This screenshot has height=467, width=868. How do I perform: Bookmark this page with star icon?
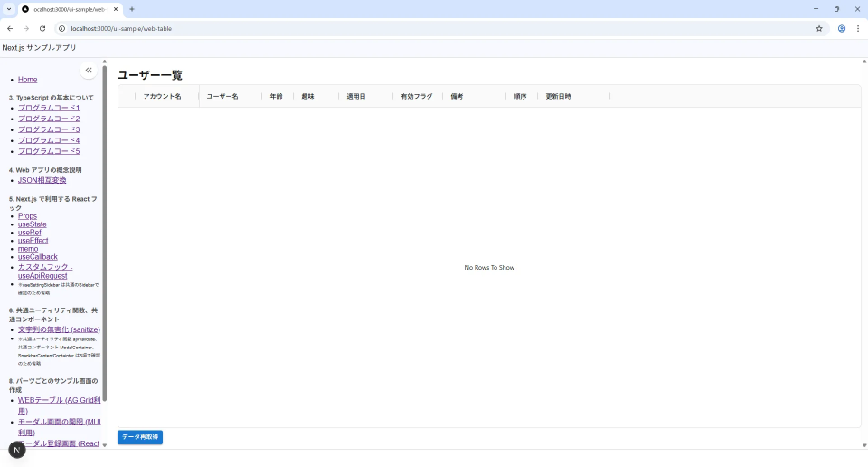click(x=819, y=28)
